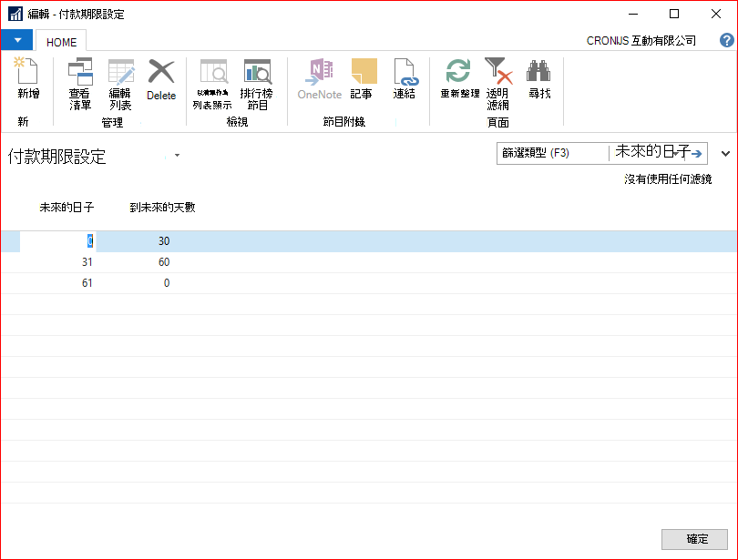
Task: Apply filter with blue arrow icon
Action: pyautogui.click(x=697, y=153)
